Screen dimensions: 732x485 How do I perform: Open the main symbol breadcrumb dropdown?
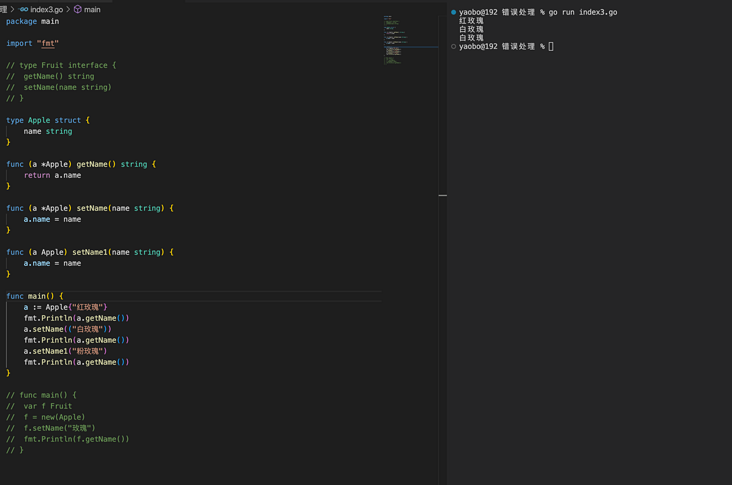click(92, 9)
